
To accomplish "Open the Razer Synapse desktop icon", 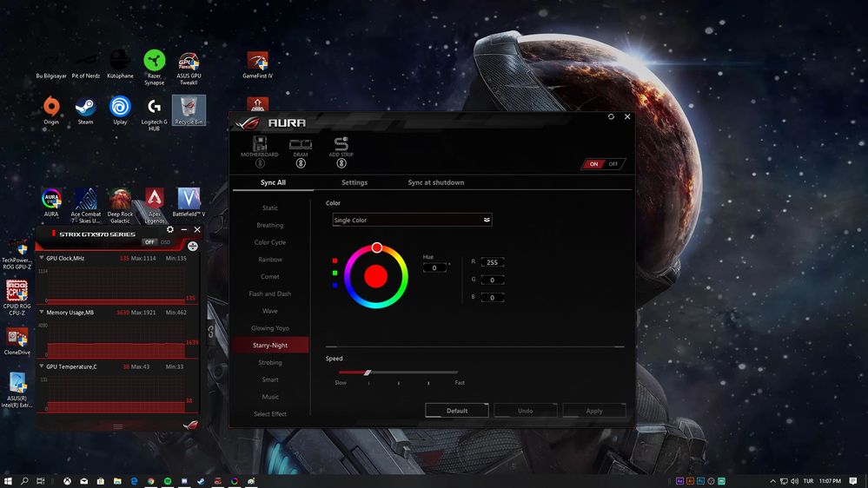I will coord(155,68).
